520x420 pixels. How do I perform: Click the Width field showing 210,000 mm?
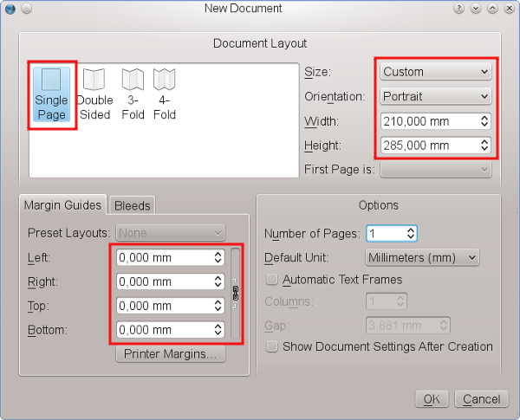(x=428, y=121)
